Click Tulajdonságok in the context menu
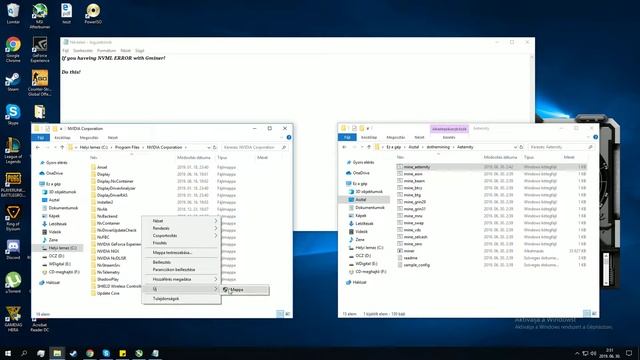This screenshot has width=640, height=360. click(x=181, y=299)
